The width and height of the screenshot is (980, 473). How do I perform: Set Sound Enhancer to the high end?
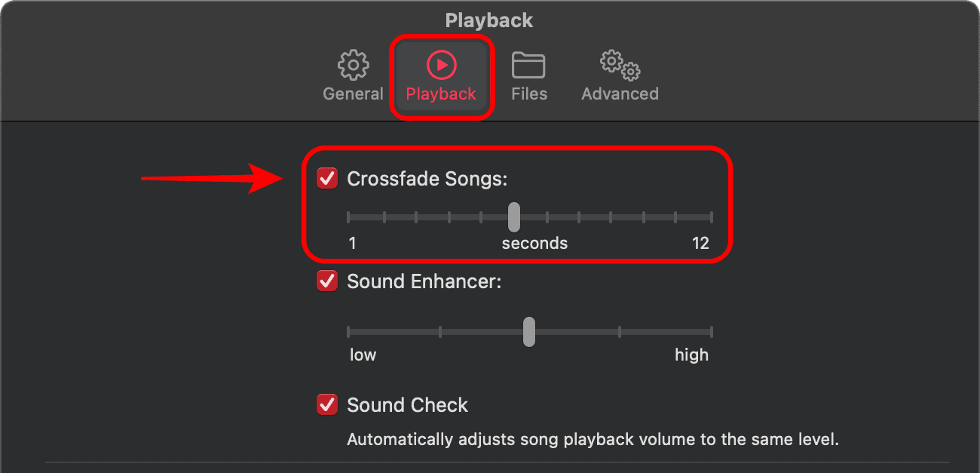pos(712,331)
